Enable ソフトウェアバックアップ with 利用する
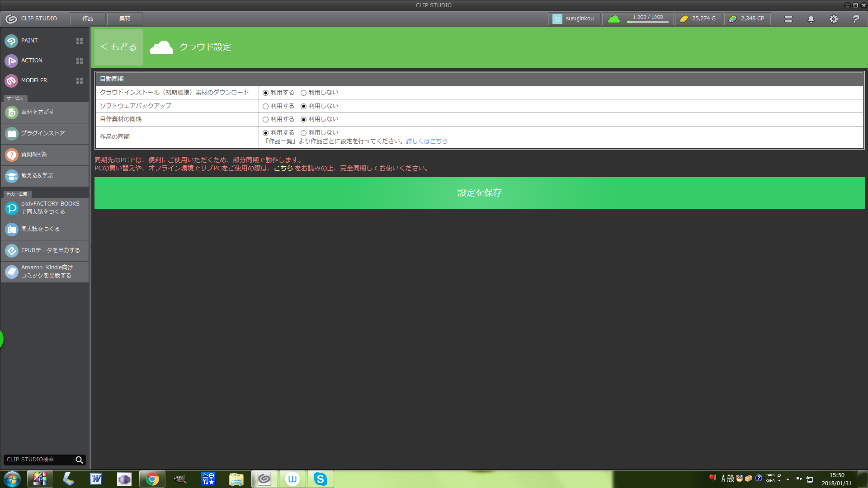868x488 pixels. [x=266, y=106]
